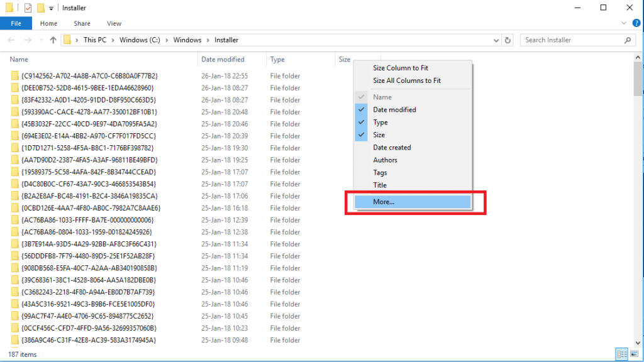Open the Share ribbon tab
Image resolution: width=644 pixels, height=362 pixels.
click(82, 23)
